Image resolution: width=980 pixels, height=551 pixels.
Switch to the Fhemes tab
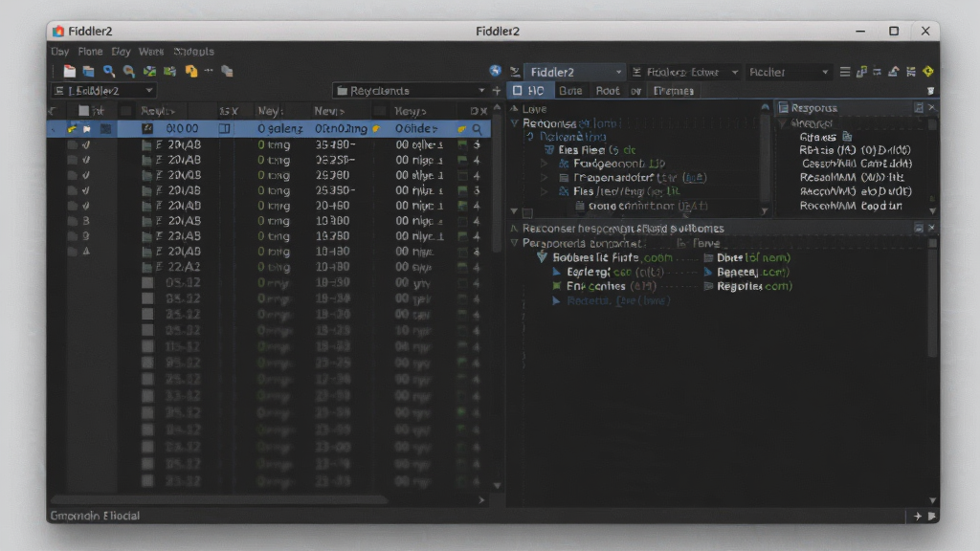[x=673, y=91]
